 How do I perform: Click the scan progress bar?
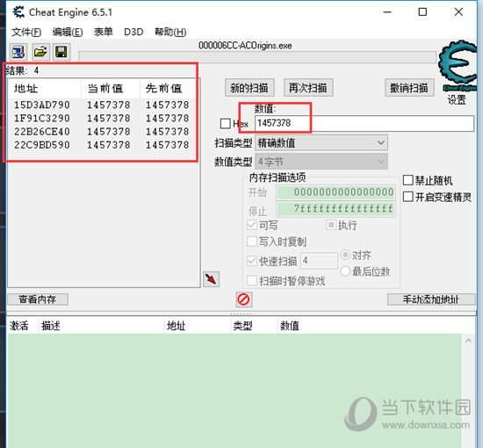pos(257,56)
